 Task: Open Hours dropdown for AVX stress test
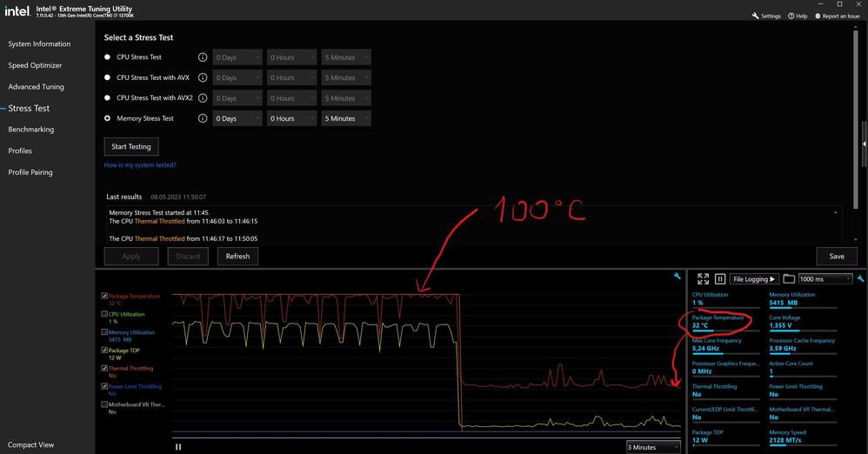291,77
